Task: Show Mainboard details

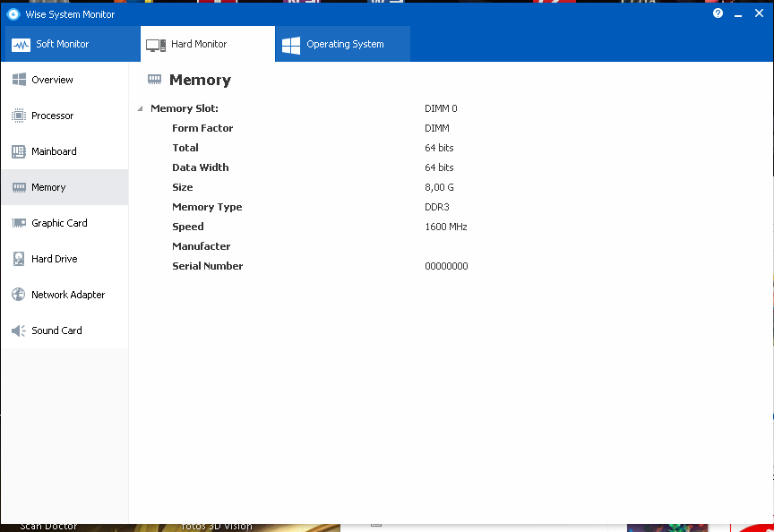Action: (64, 151)
